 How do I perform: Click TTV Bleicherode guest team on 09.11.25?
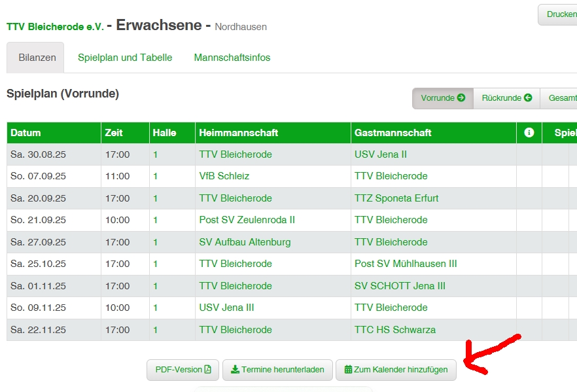pyautogui.click(x=391, y=308)
